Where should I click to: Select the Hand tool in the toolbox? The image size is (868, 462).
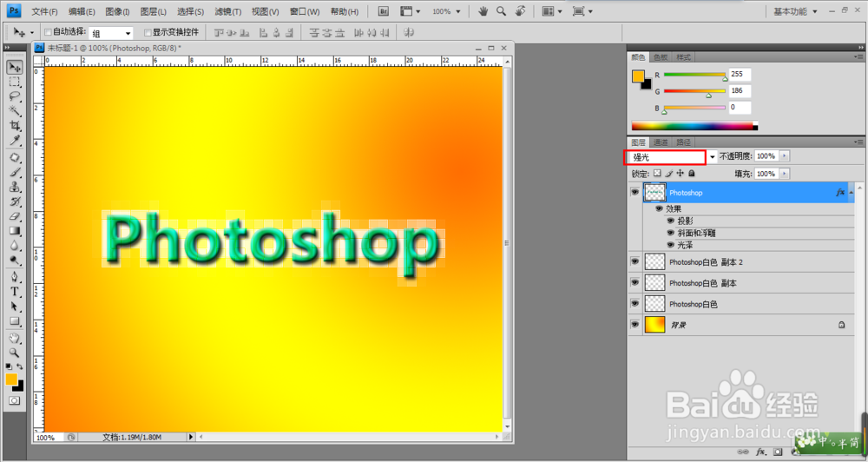coord(15,338)
